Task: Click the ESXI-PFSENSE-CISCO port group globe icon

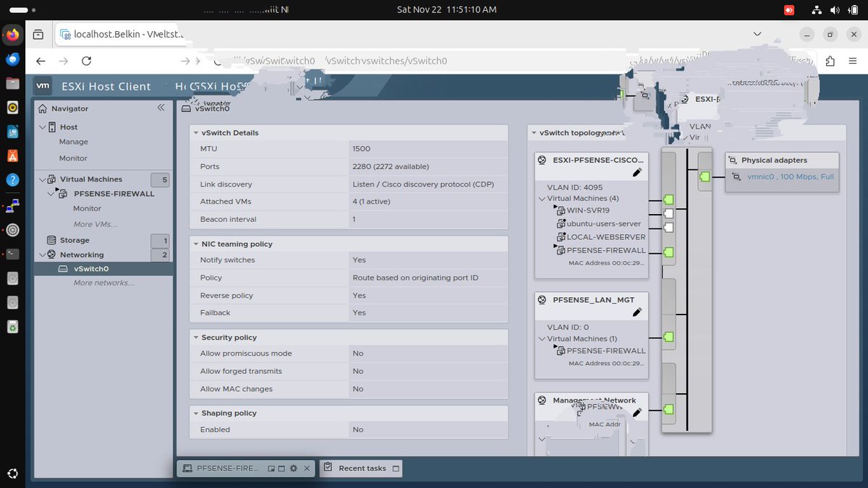Action: click(542, 160)
